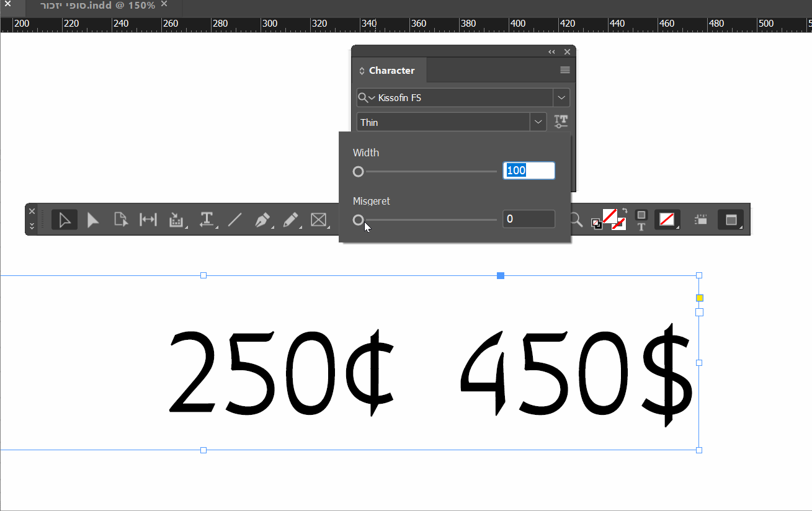Select the Pen tool
Screen dimensions: 812x511
[263, 220]
